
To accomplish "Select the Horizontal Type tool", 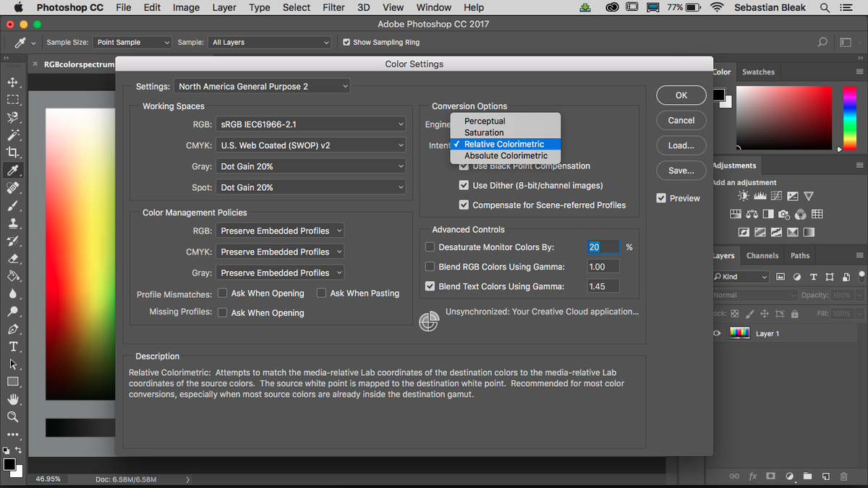I will point(14,346).
